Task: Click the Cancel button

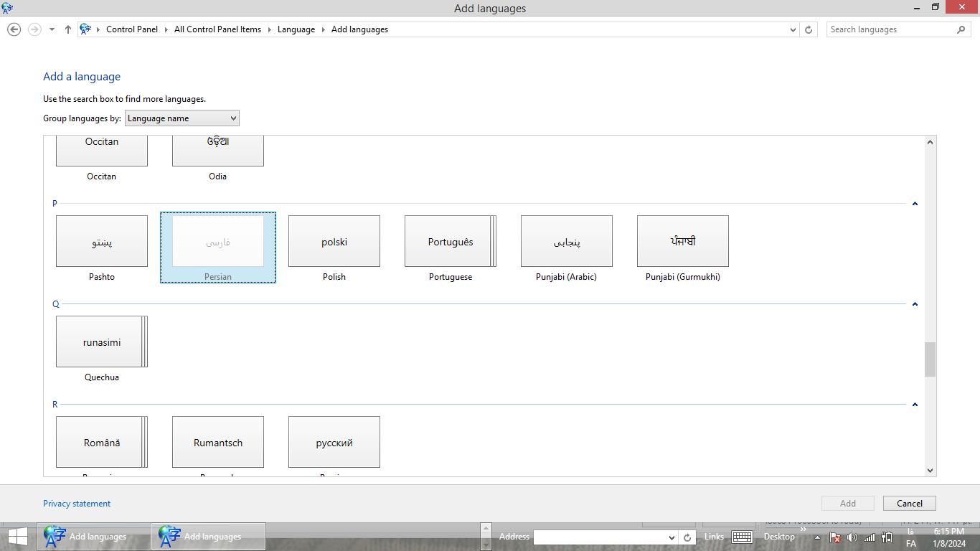Action: tap(910, 504)
